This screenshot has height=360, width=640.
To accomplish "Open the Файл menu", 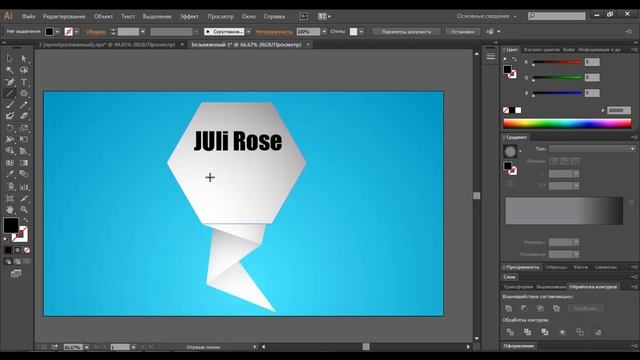I will 29,16.
